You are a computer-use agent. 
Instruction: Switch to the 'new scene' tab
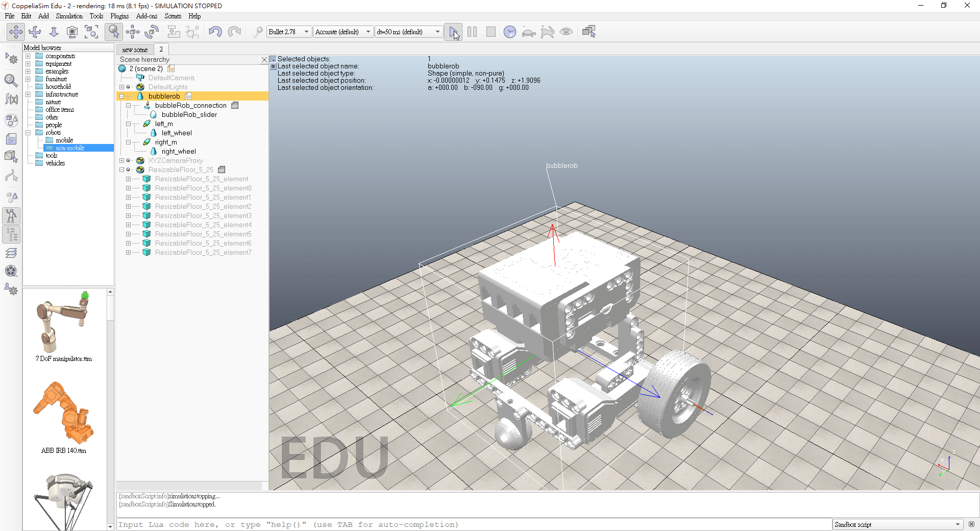[135, 50]
